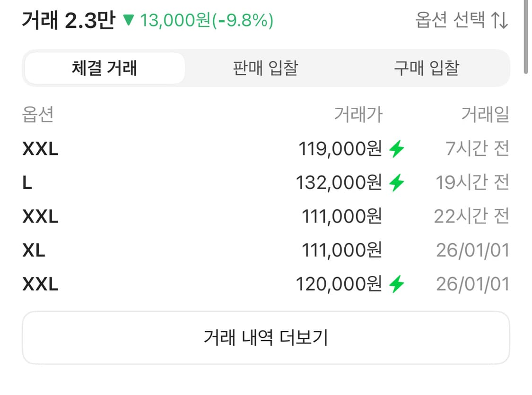Image resolution: width=532 pixels, height=395 pixels.
Task: Sort by the 거래일 column header
Action: (x=483, y=115)
